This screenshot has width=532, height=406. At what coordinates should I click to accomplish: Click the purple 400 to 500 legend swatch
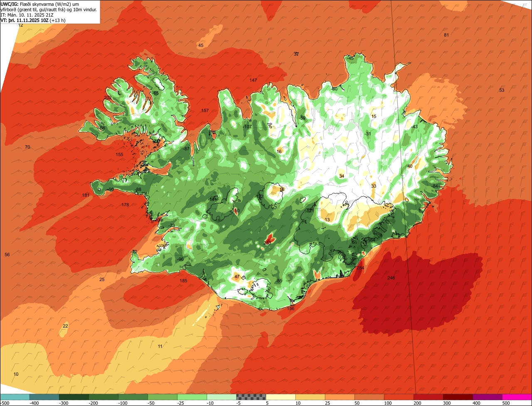tap(487, 397)
